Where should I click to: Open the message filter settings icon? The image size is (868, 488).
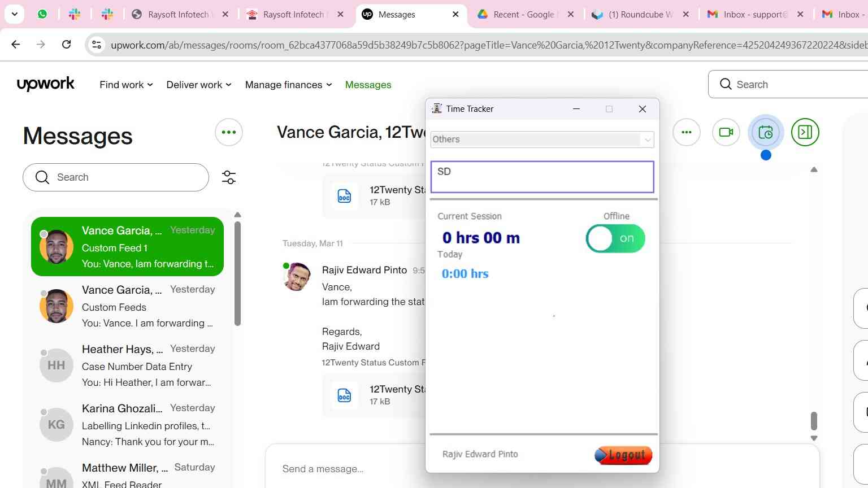click(229, 177)
